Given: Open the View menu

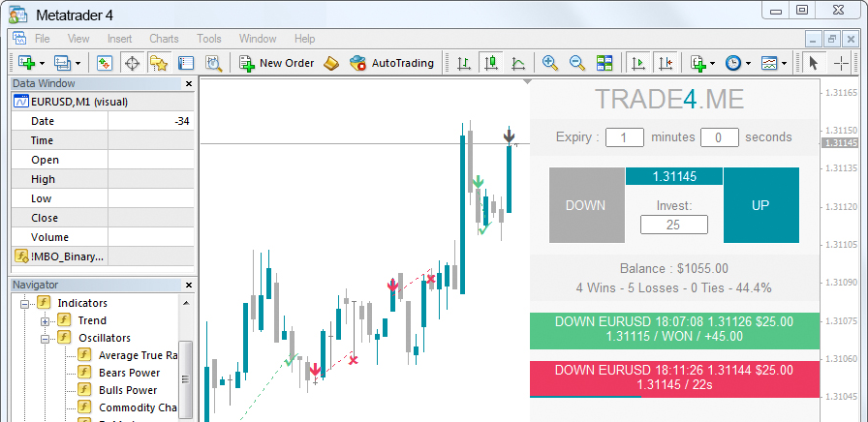Looking at the screenshot, I should (x=78, y=39).
